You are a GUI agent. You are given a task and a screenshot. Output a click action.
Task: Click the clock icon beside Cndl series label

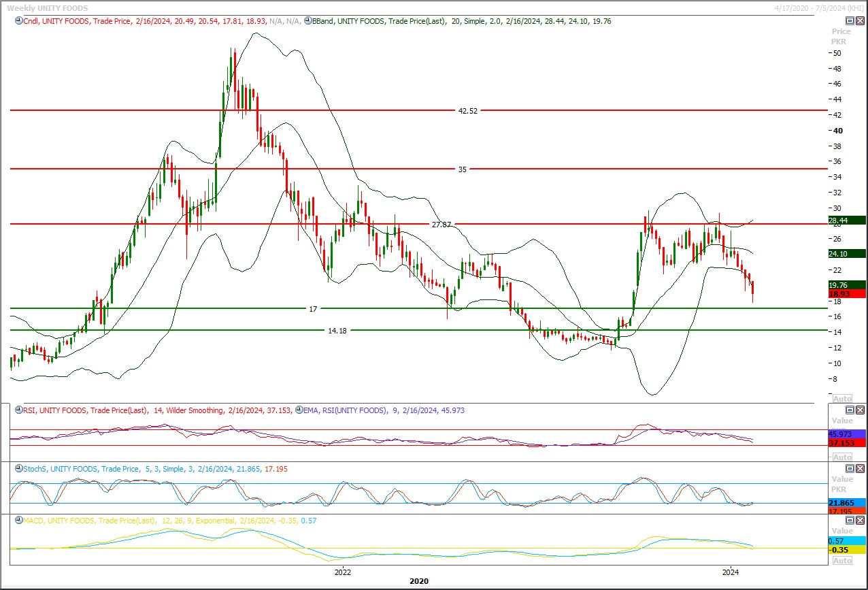pos(18,21)
